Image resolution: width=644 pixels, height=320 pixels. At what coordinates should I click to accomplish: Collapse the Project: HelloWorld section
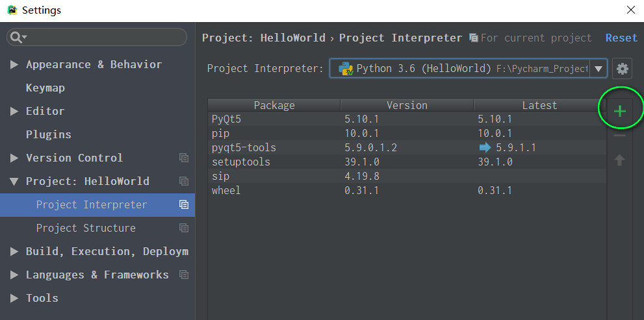pyautogui.click(x=14, y=181)
